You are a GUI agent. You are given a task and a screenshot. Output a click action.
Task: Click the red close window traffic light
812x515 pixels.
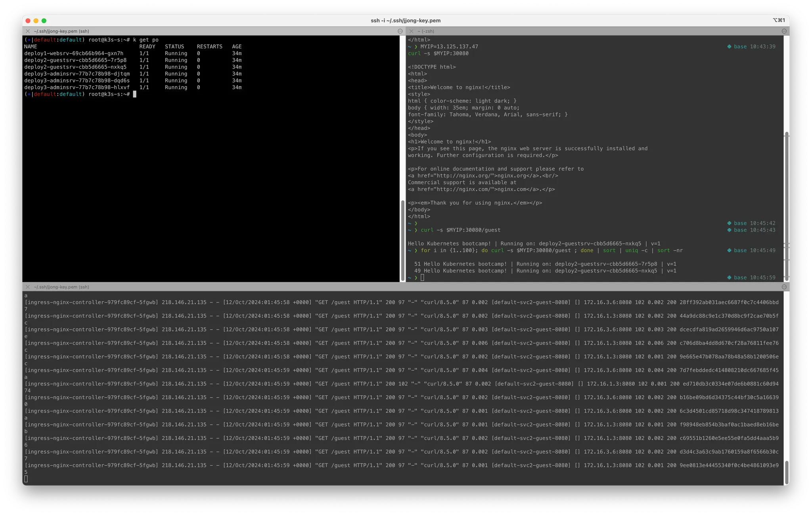(x=28, y=21)
